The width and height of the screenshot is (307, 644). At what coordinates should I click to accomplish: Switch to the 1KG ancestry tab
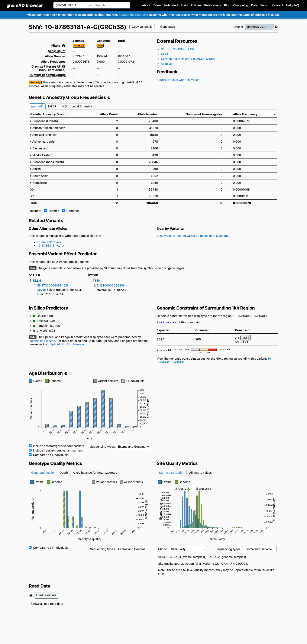tap(64, 107)
